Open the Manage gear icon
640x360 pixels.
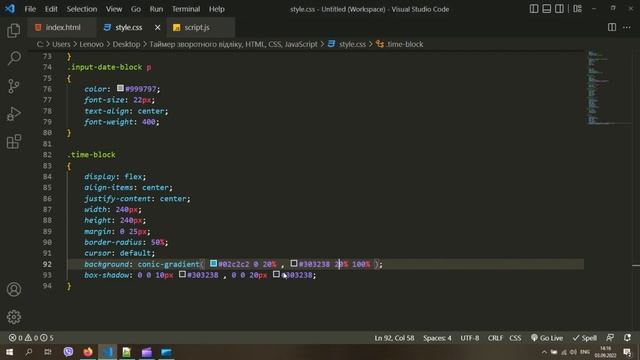coord(14,317)
